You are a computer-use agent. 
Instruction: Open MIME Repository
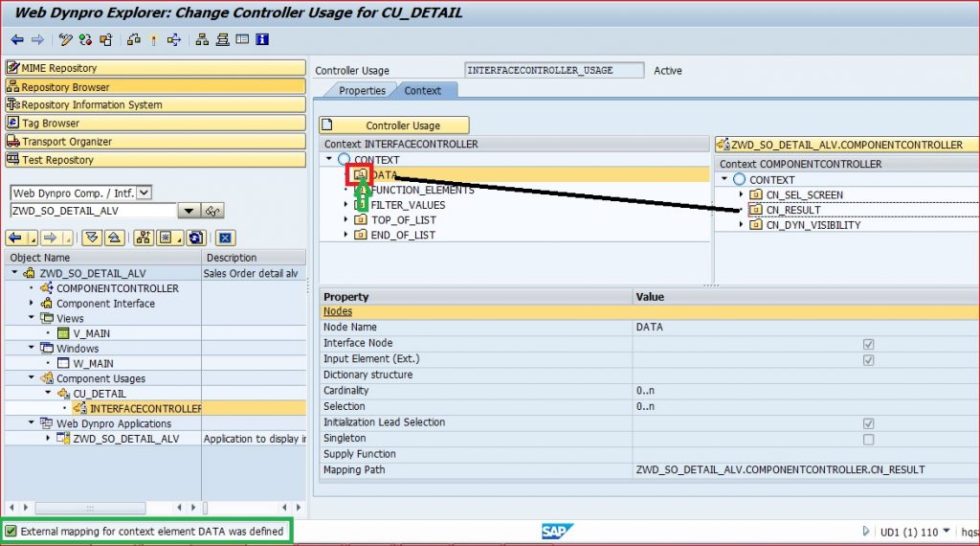(155, 68)
